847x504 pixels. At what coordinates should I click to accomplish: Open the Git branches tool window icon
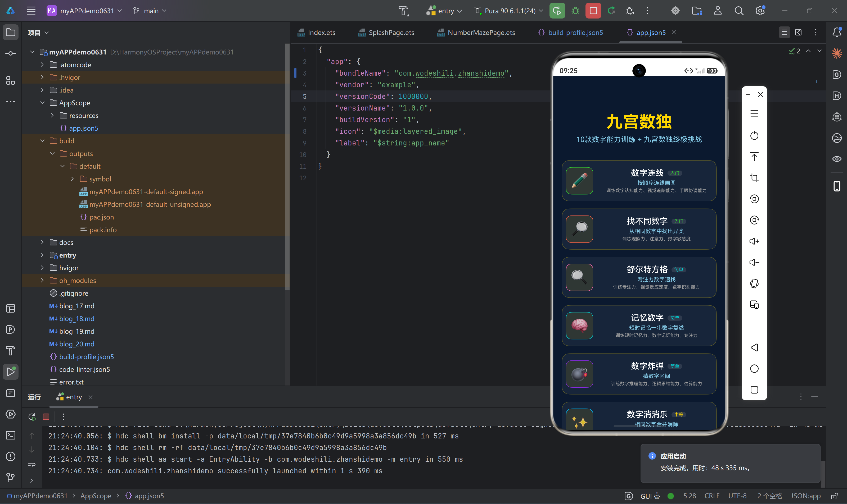point(11,477)
